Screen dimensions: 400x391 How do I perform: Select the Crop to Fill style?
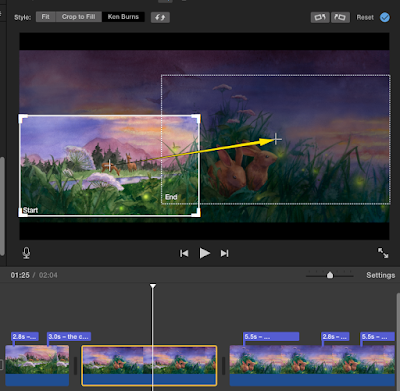pyautogui.click(x=79, y=17)
